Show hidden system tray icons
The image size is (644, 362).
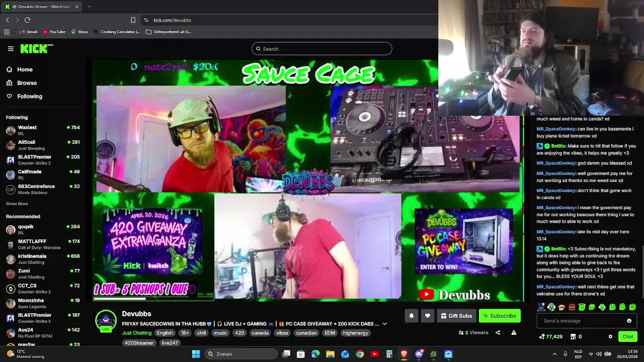point(554,354)
